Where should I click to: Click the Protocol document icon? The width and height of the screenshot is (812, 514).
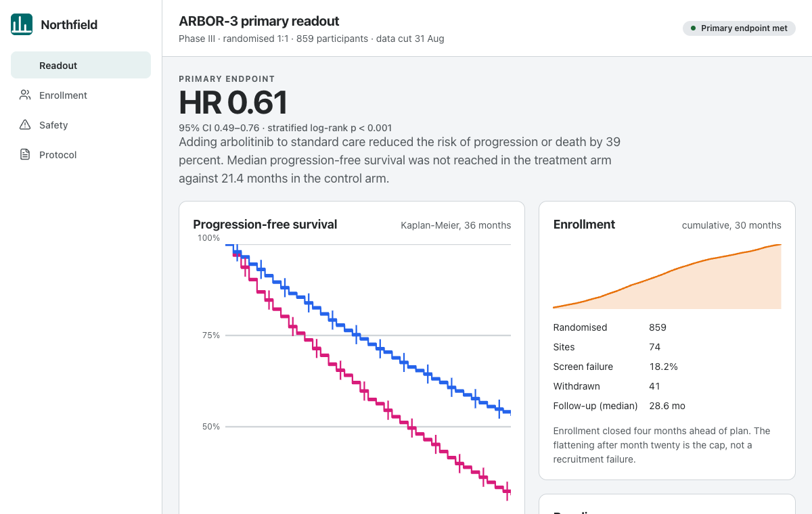coord(25,155)
